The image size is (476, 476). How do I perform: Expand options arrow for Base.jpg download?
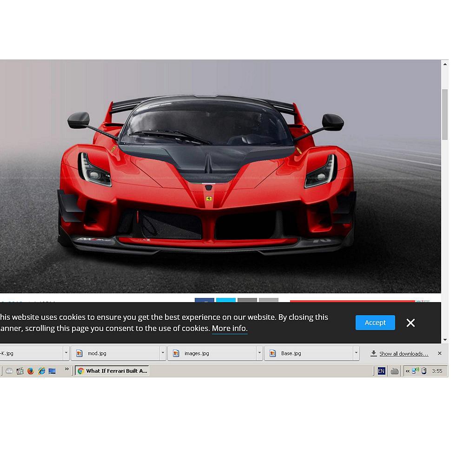click(x=356, y=353)
